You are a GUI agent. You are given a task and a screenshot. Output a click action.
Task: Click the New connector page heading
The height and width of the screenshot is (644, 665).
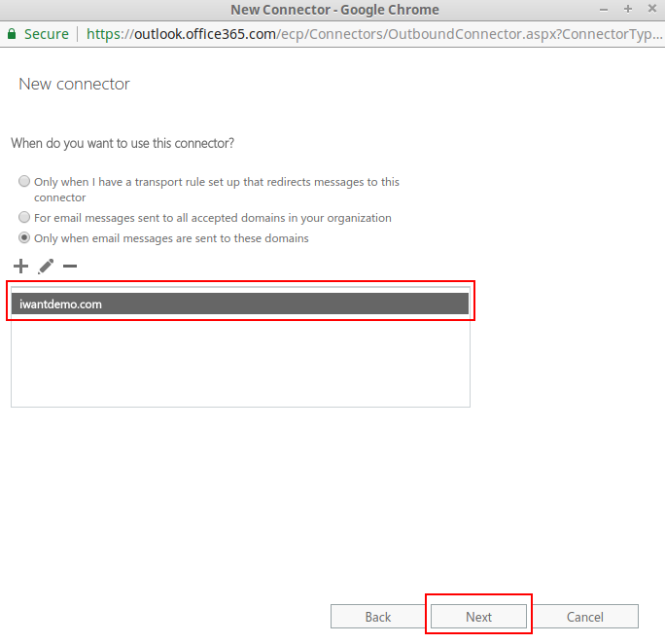74,85
